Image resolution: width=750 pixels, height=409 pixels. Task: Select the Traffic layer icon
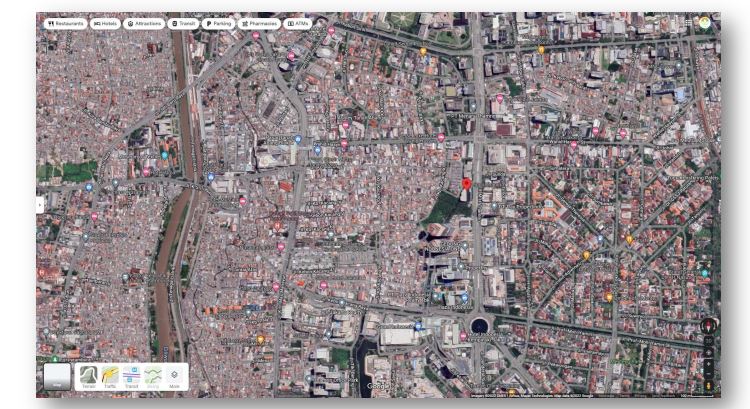tap(110, 377)
